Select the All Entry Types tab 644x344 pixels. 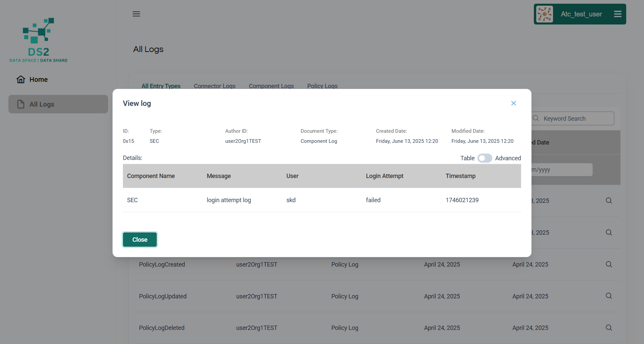point(161,86)
